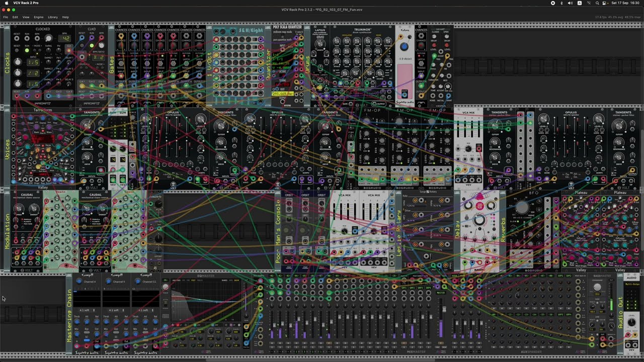Click the Clocks rack label

tap(7, 64)
